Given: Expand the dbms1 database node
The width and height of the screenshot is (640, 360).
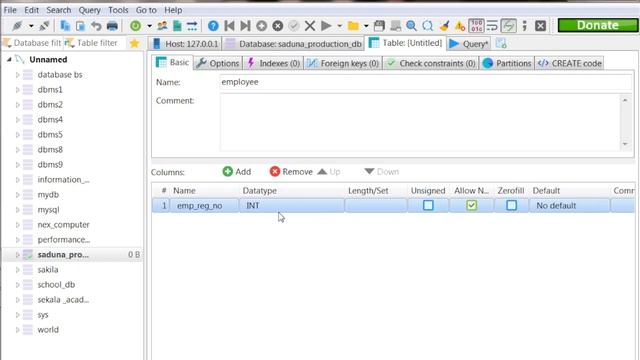Looking at the screenshot, I should coord(17,90).
